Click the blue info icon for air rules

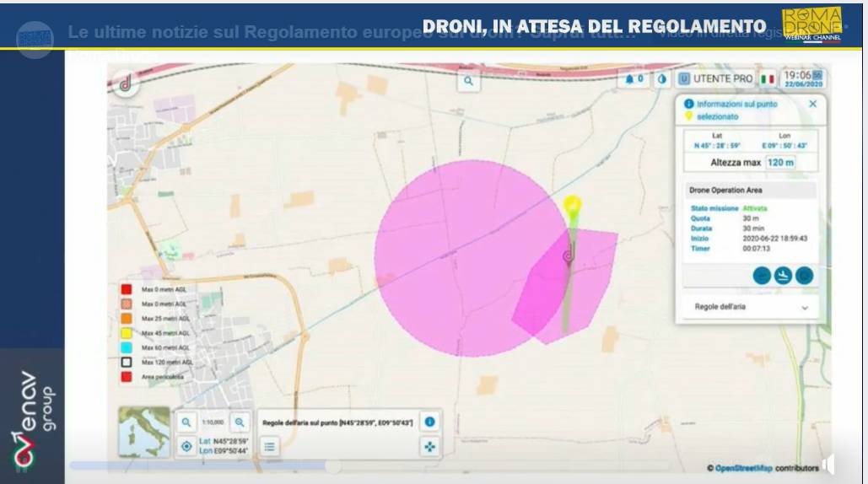(x=429, y=422)
